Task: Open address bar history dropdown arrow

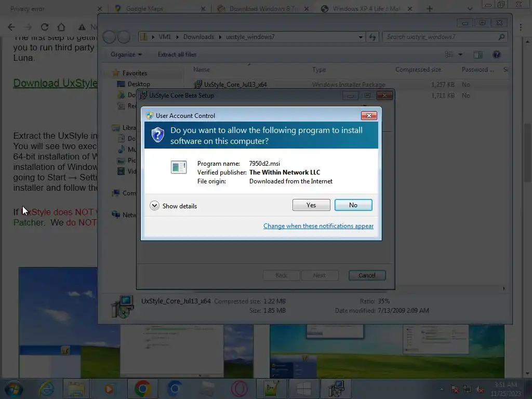Action: 361,37
